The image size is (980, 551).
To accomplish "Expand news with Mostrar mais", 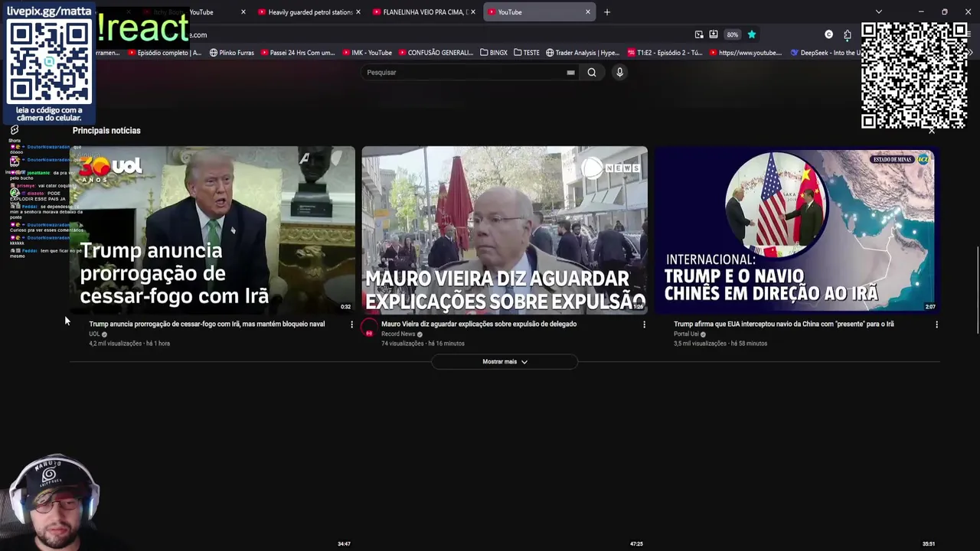I will [505, 362].
